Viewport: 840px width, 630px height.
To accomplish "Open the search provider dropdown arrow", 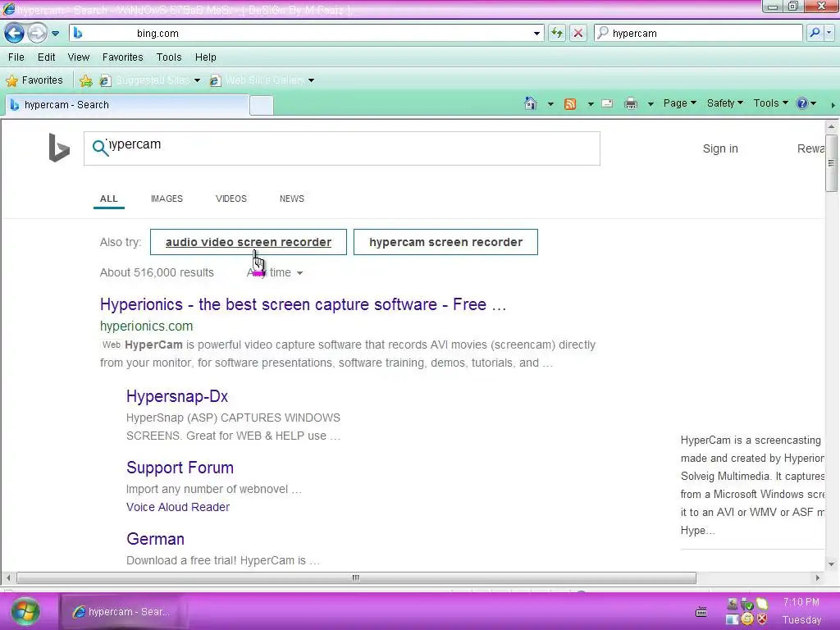I will (829, 33).
